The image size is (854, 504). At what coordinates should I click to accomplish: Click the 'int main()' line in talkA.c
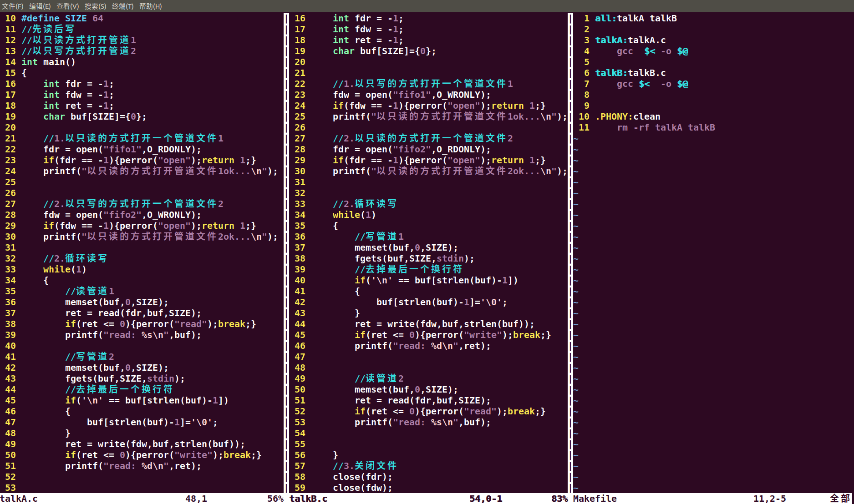(x=48, y=62)
